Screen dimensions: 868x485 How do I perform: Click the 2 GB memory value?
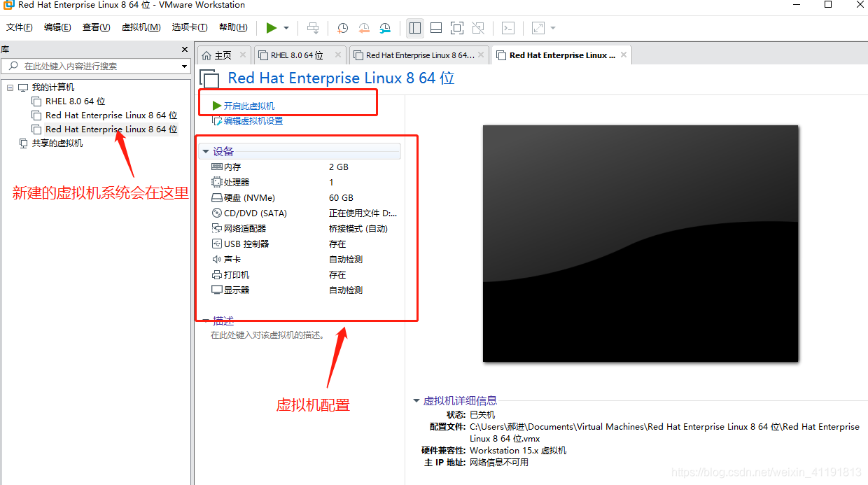coord(339,167)
